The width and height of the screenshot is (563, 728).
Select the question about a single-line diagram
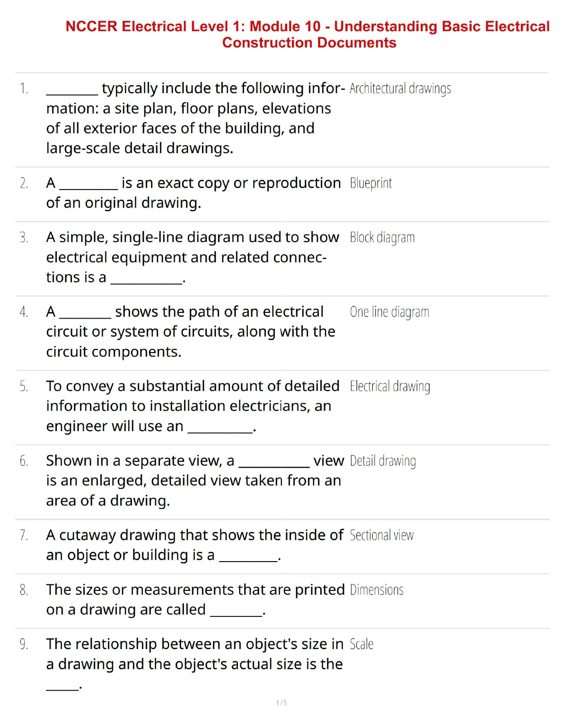192,257
